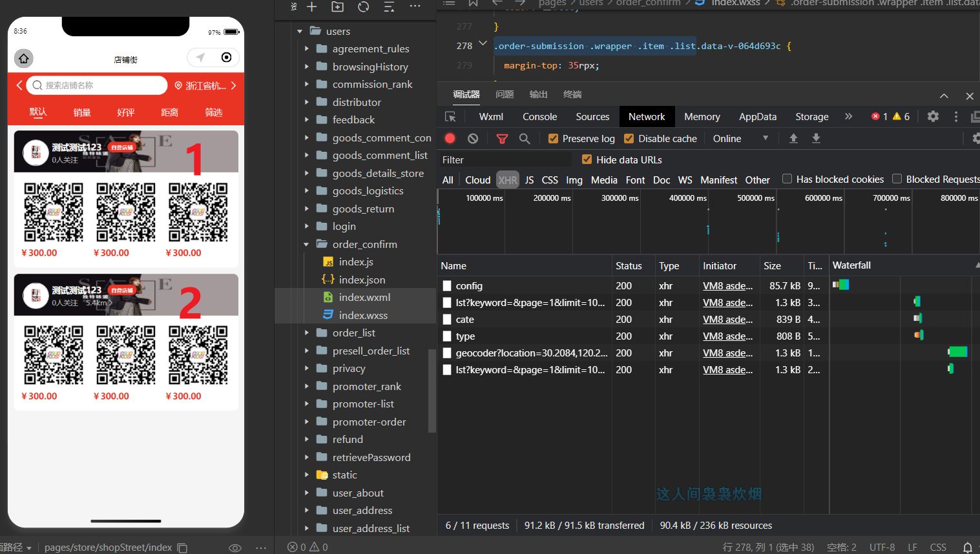Open network search with the magnifier icon

click(525, 138)
